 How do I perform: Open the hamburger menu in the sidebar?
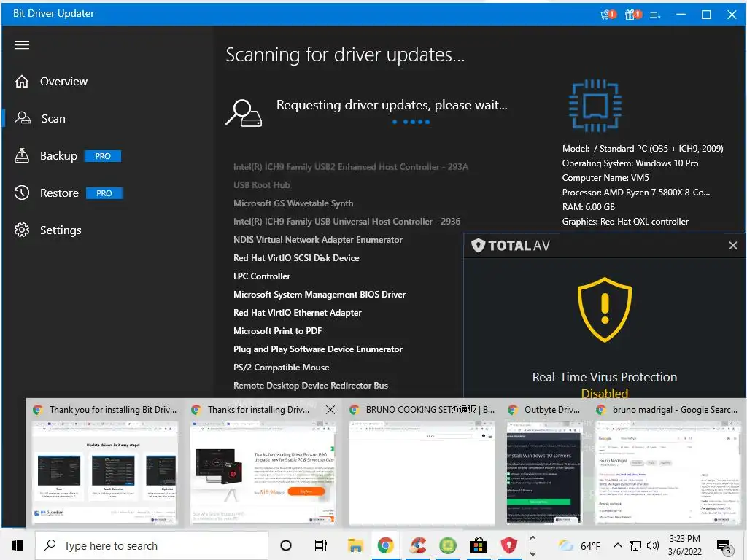pyautogui.click(x=22, y=44)
